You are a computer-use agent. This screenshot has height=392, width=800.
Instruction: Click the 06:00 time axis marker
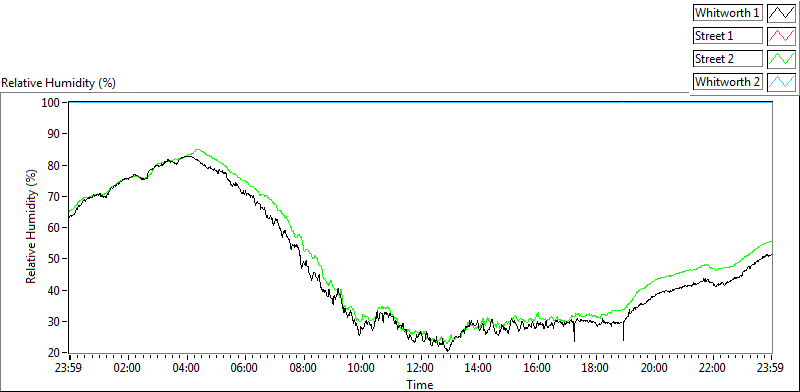pos(245,368)
